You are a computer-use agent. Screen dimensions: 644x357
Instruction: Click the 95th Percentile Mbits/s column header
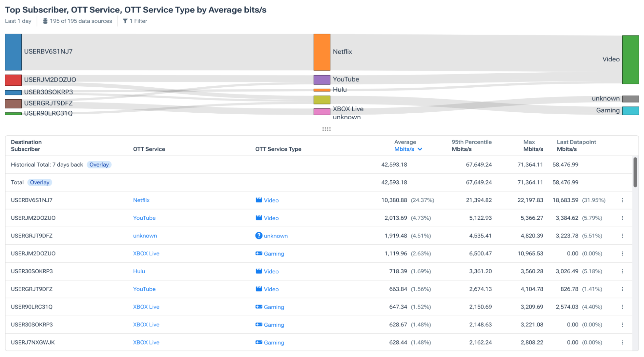471,145
